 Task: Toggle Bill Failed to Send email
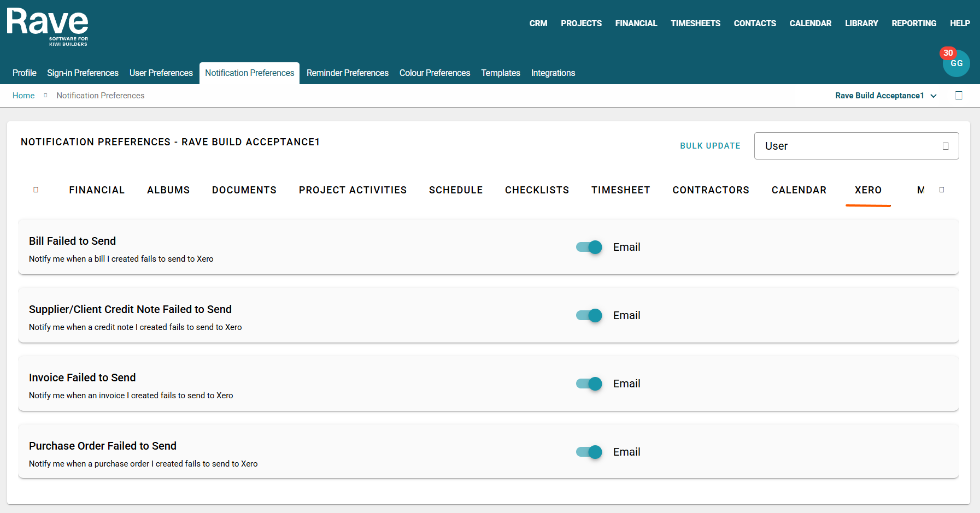[x=589, y=247]
